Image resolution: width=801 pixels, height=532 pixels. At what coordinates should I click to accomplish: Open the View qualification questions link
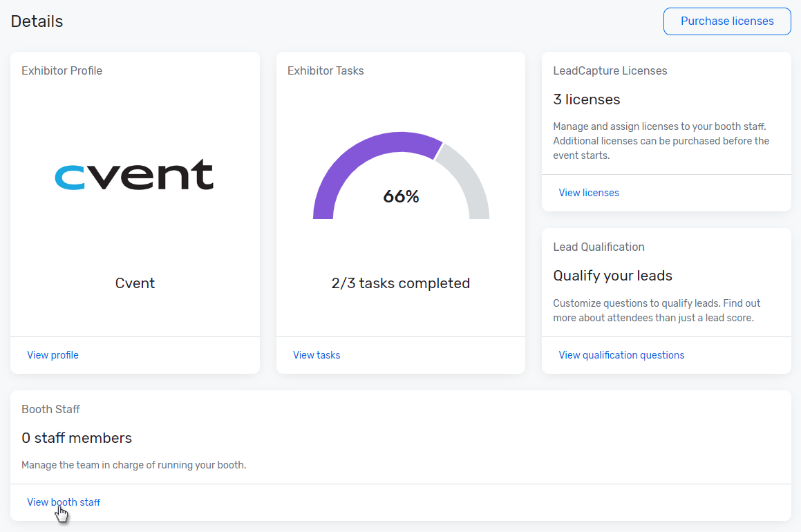point(621,355)
